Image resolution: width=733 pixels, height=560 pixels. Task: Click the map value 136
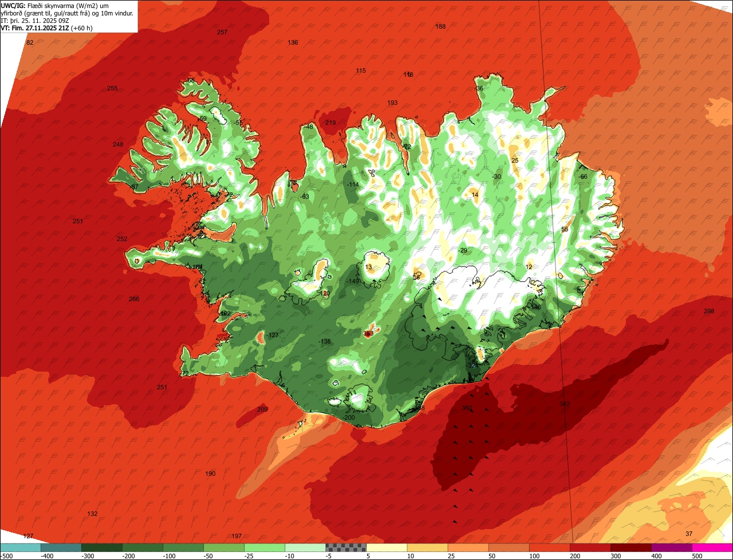pyautogui.click(x=293, y=42)
